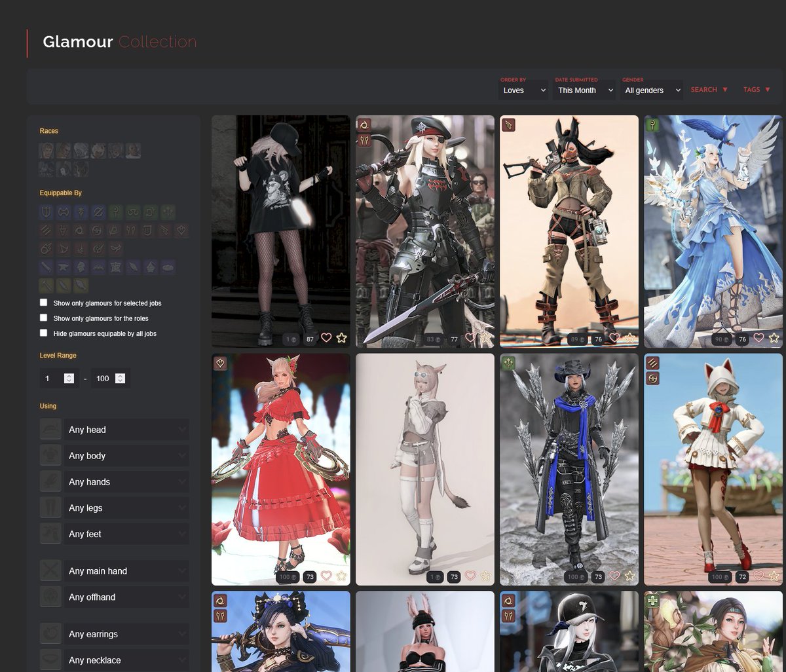Open the Any feet dropdown

point(127,534)
